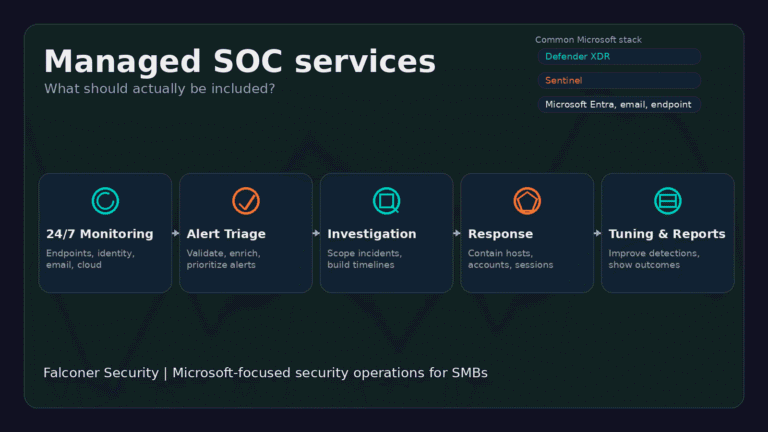Click 'Endpoints, identity, email, cloud' description
The image size is (768, 432).
click(90, 259)
